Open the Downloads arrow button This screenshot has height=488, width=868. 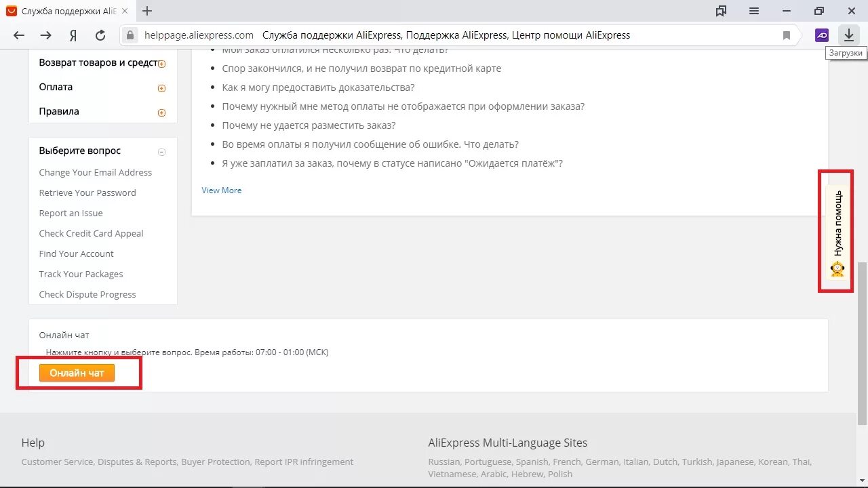848,35
